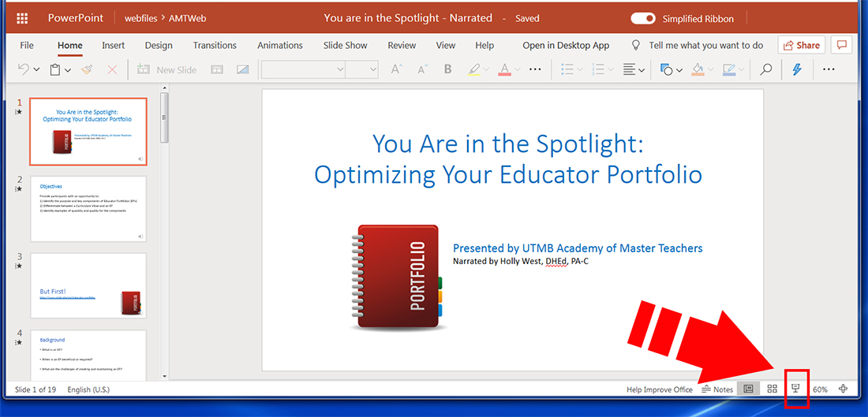Open the app launcher waffle icon
This screenshot has height=417, width=868.
pyautogui.click(x=22, y=18)
